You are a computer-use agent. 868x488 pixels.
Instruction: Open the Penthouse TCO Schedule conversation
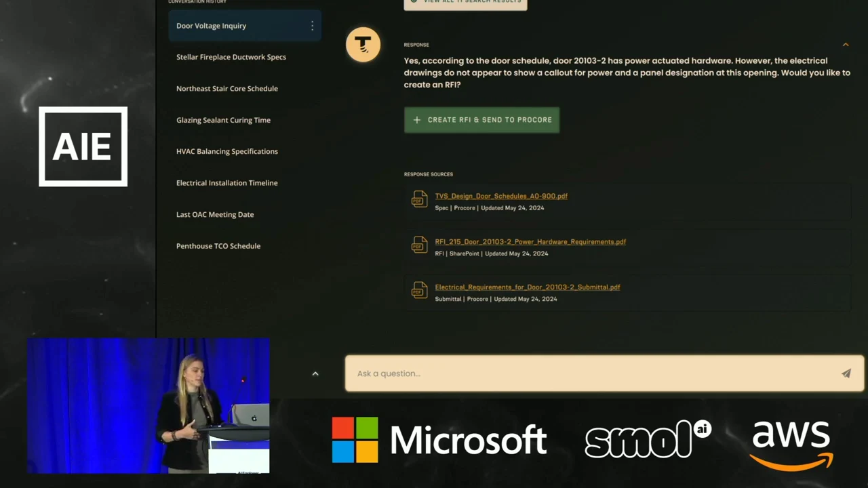(218, 246)
